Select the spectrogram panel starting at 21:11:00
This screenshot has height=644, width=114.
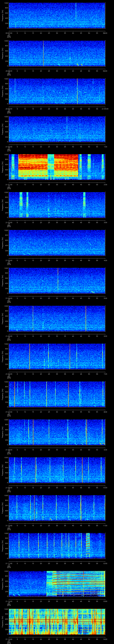(57, 546)
